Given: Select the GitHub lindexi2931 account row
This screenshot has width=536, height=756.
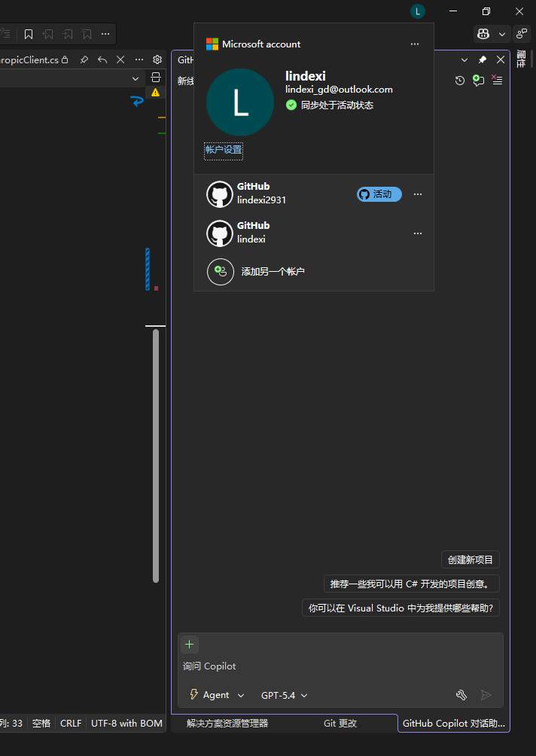Looking at the screenshot, I should [x=314, y=194].
